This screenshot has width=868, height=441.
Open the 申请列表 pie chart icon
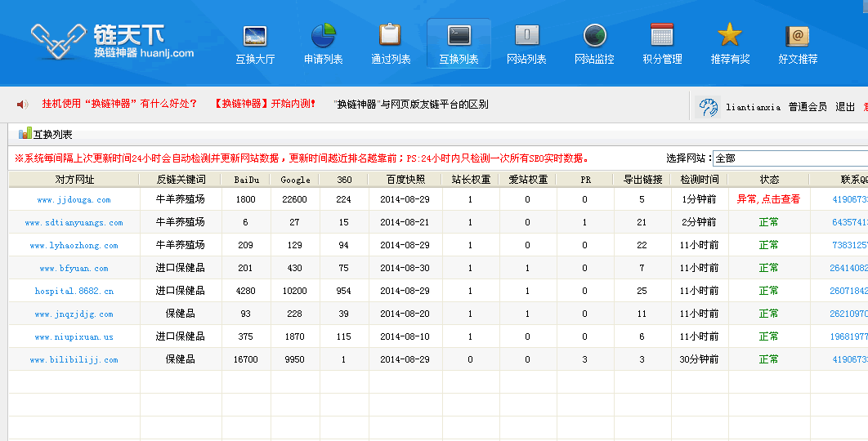(x=324, y=35)
